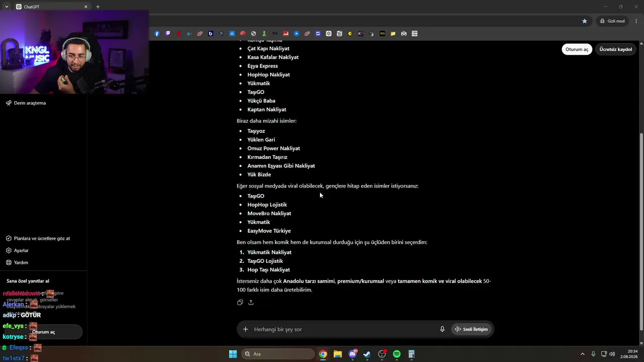Open the yellow Pac-Man bookmark
Viewport: 644px width, 362px height.
[x=350, y=34]
